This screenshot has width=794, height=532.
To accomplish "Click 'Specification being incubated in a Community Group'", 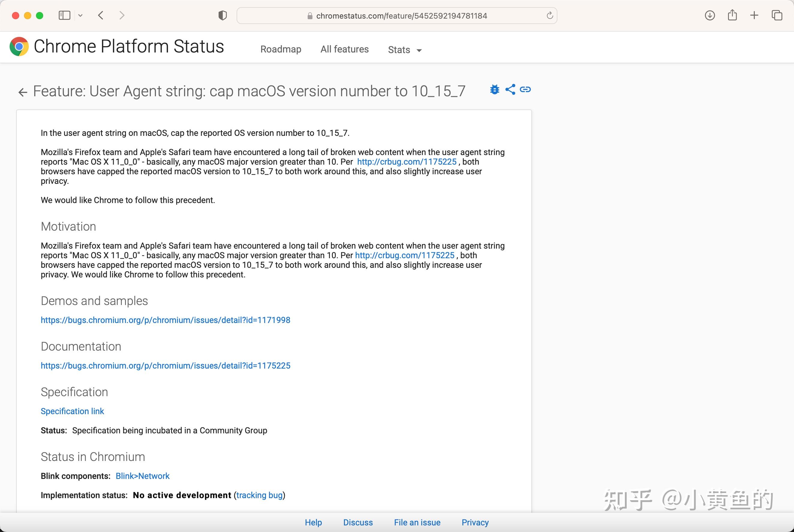I will 170,431.
